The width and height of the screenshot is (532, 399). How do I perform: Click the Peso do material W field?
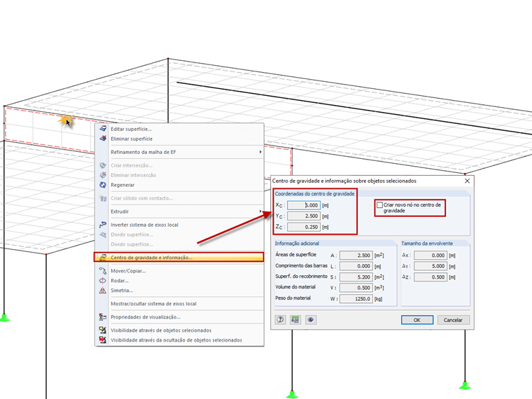[356, 299]
